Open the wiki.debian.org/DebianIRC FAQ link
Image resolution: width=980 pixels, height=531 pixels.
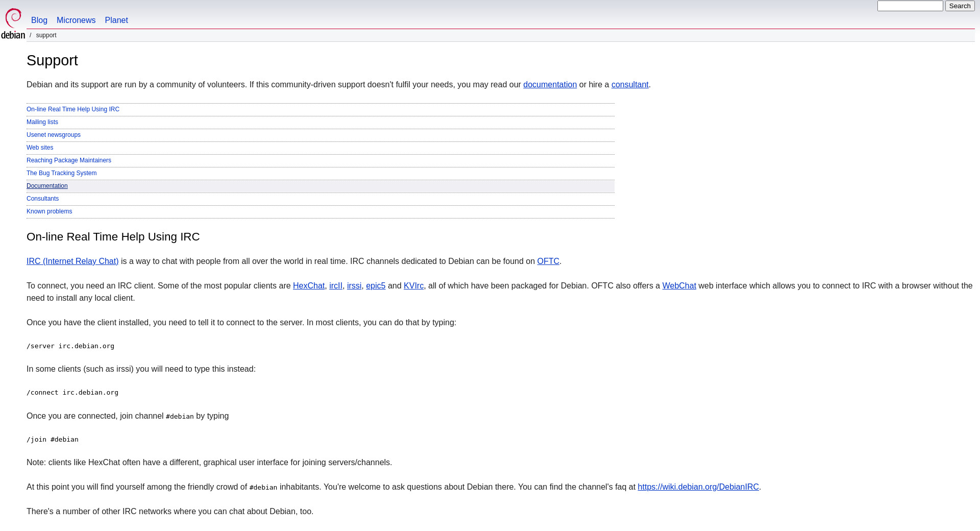[698, 487]
